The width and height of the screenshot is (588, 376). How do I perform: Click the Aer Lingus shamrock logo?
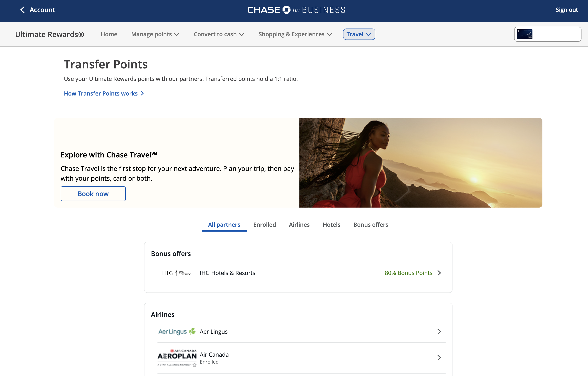pos(177,332)
